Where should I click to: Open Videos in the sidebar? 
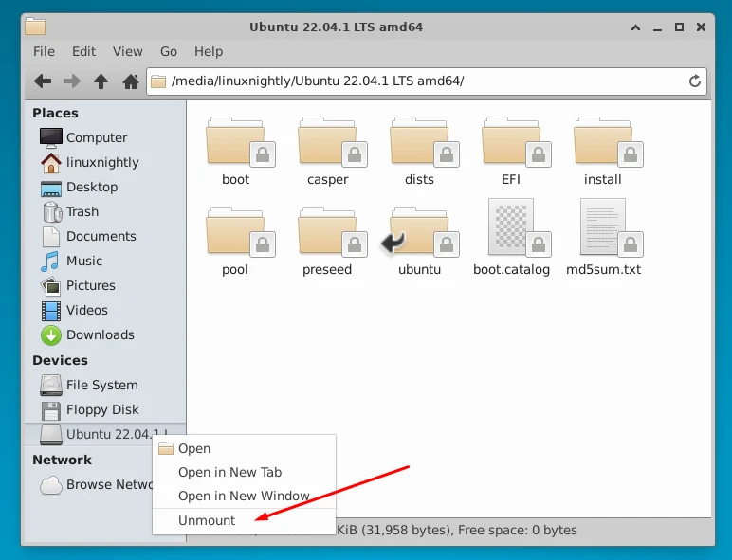pyautogui.click(x=105, y=311)
